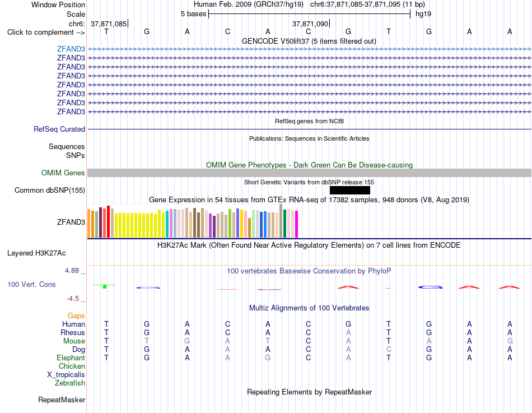Click the SNPs publications label
The image size is (532, 413).
coord(76,155)
